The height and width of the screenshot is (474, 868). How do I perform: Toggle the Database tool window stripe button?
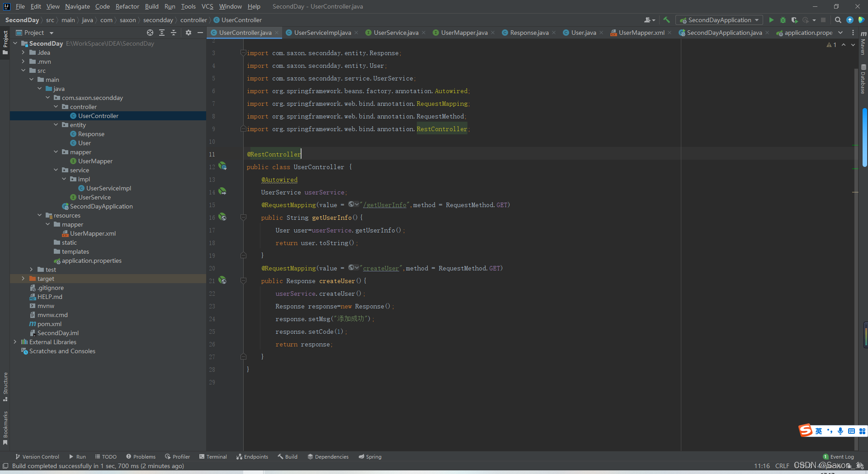point(863,79)
